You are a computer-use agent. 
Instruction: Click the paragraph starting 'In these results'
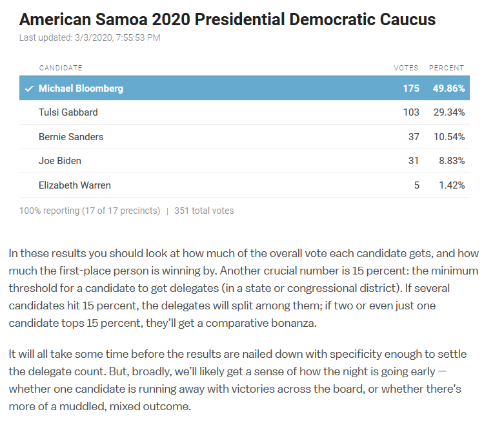tap(244, 288)
